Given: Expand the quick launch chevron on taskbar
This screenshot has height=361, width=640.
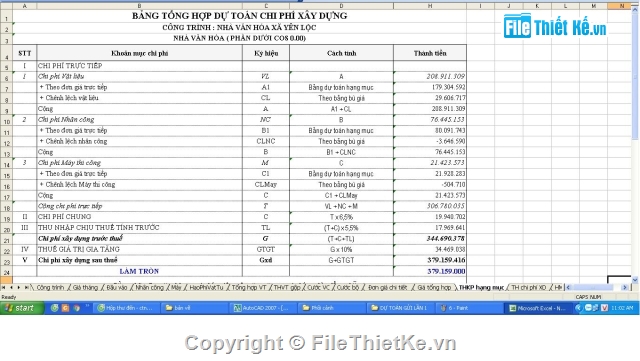Looking at the screenshot, I should point(87,306).
